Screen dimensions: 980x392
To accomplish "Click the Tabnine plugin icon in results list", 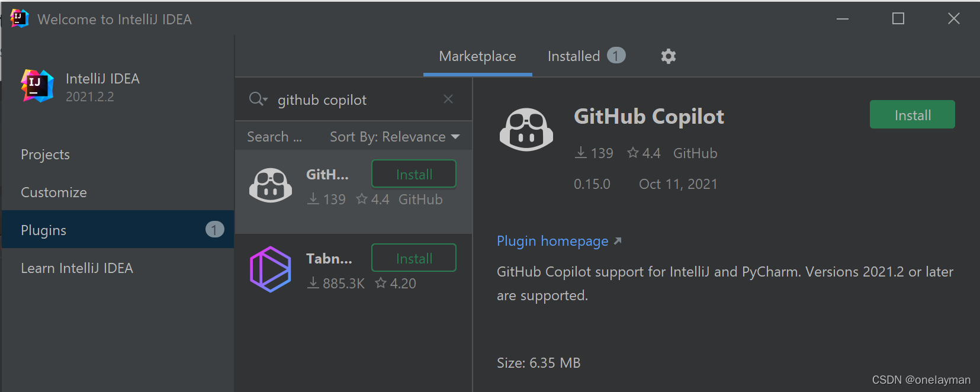I will 271,269.
